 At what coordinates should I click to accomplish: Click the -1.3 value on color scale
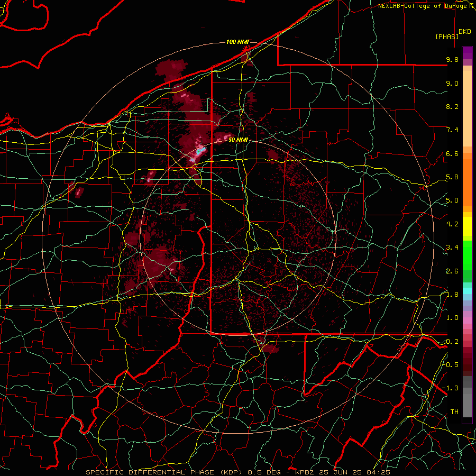tap(450, 388)
